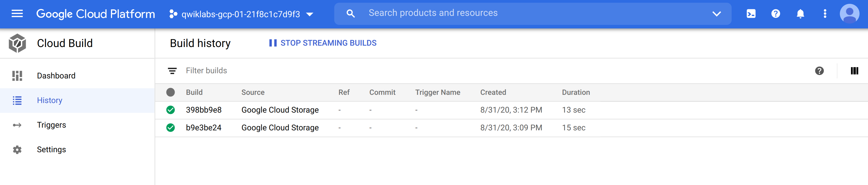Image resolution: width=868 pixels, height=185 pixels.
Task: Click created time 8/31/20, 3:12 PM
Action: pos(511,110)
